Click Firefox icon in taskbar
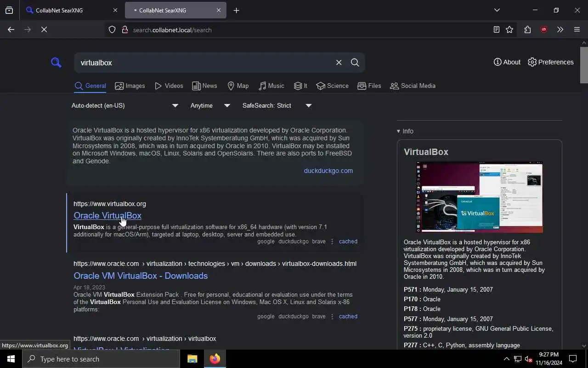Screen dimensions: 588x368 pos(215,359)
